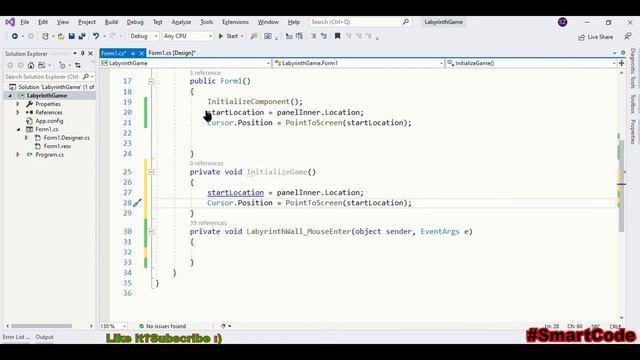Click the Open File toolbar icon

point(61,36)
